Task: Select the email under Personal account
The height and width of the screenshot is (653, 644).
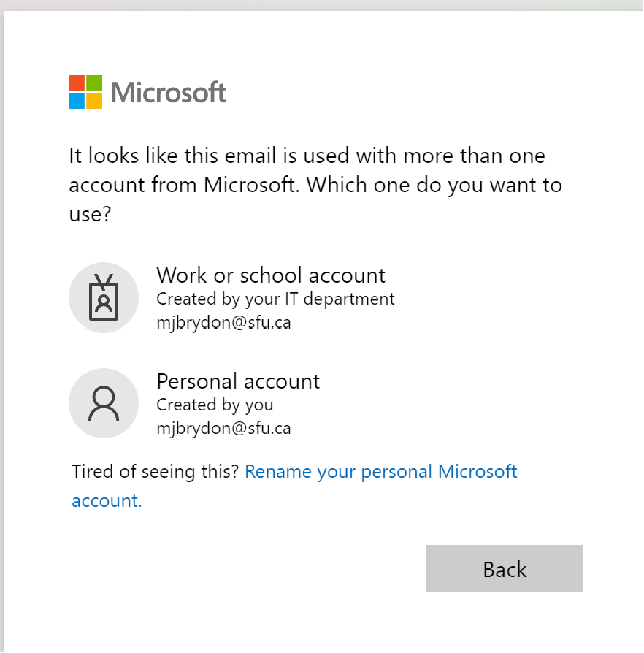Action: pyautogui.click(x=223, y=428)
